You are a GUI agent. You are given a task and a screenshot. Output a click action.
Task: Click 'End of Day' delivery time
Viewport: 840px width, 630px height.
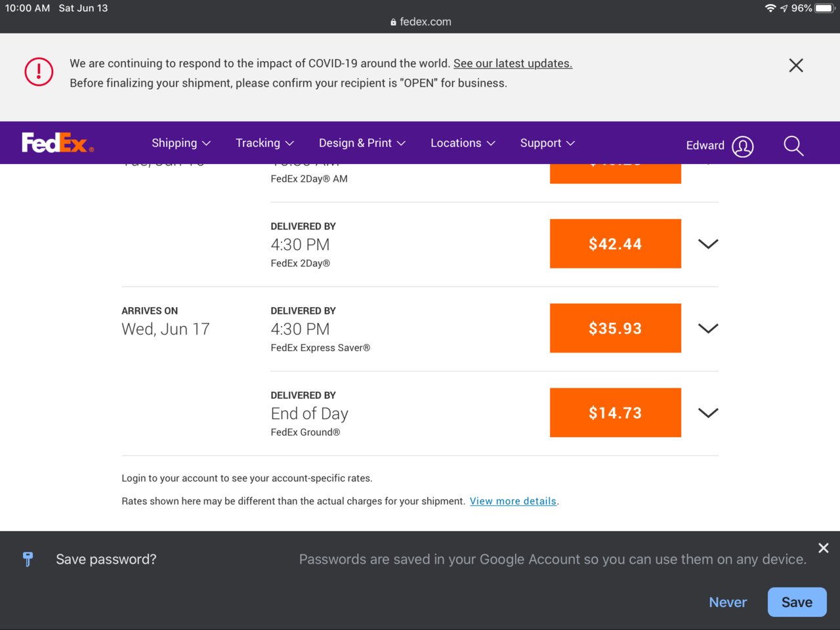(309, 414)
